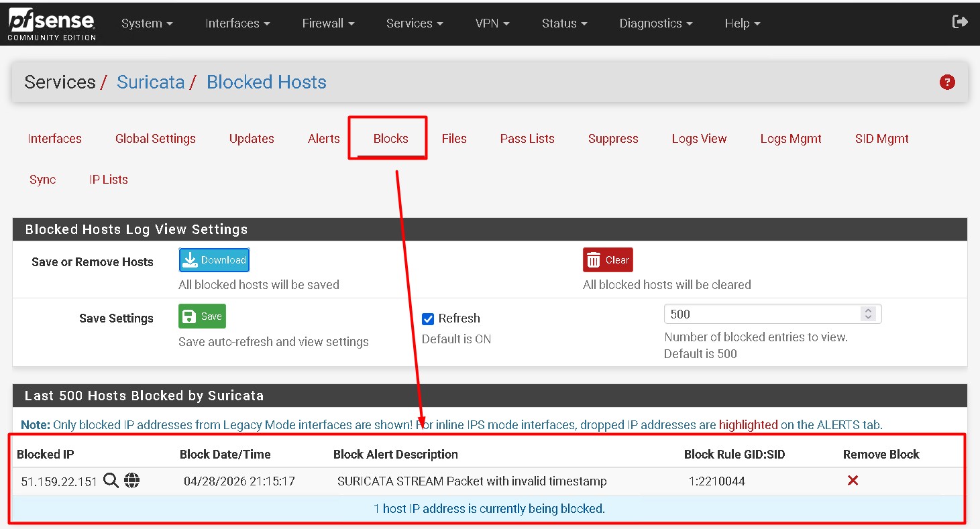Open the Pass Lists tab
This screenshot has width=980, height=529.
pos(527,138)
